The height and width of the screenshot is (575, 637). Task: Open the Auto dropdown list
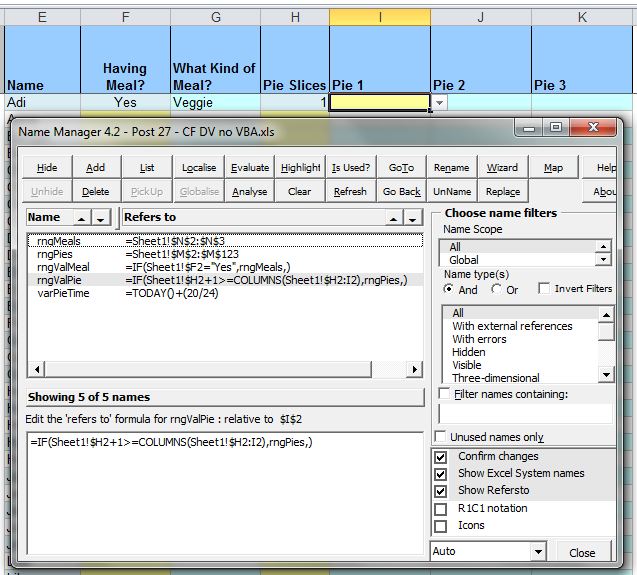(x=538, y=552)
